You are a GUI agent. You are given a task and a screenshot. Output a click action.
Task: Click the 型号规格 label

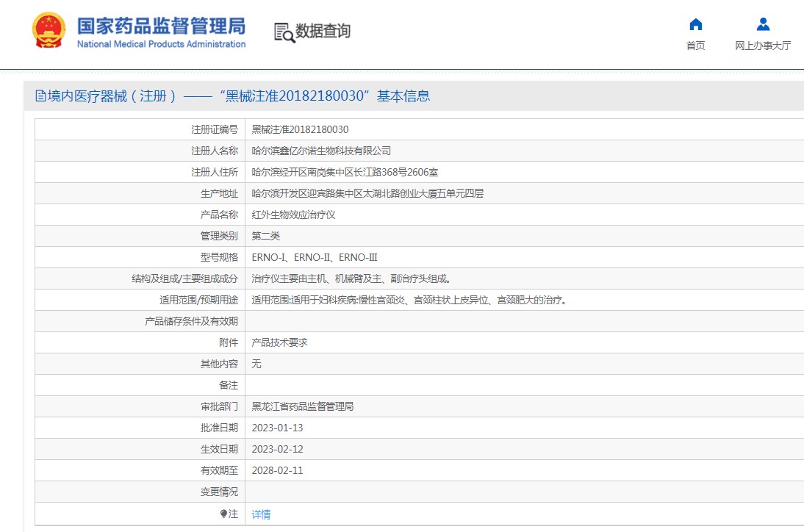pyautogui.click(x=219, y=257)
